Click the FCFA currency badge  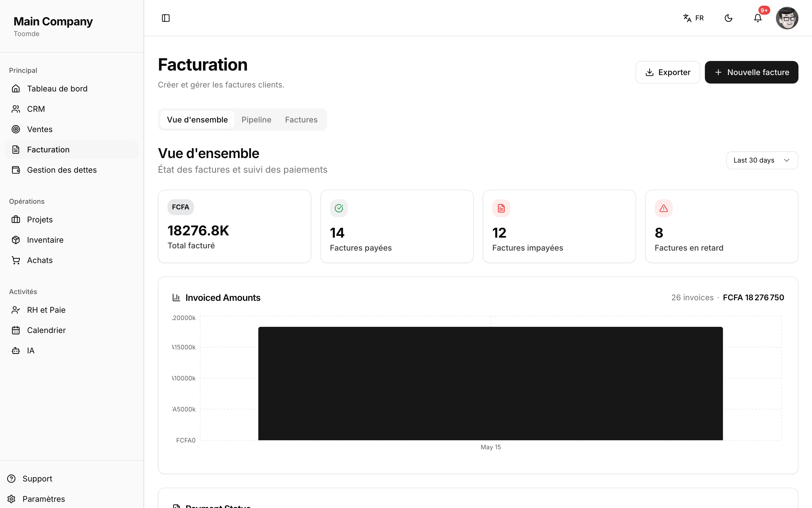pyautogui.click(x=180, y=207)
